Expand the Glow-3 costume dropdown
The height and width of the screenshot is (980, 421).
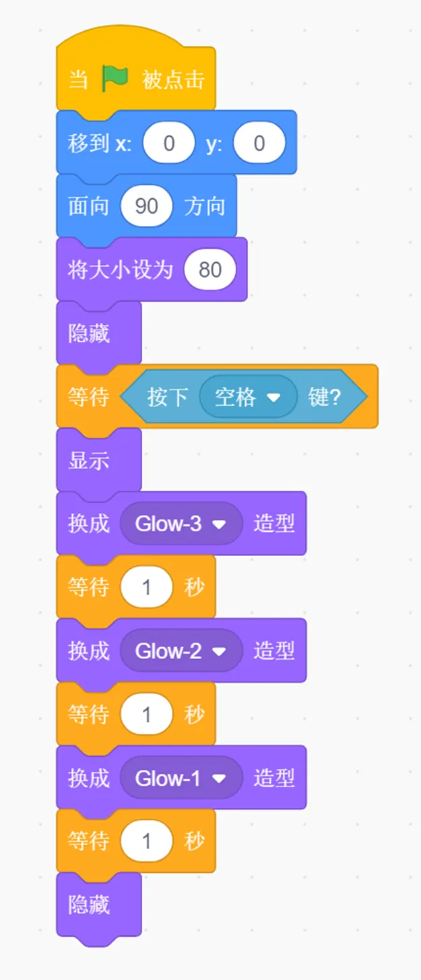tap(218, 524)
